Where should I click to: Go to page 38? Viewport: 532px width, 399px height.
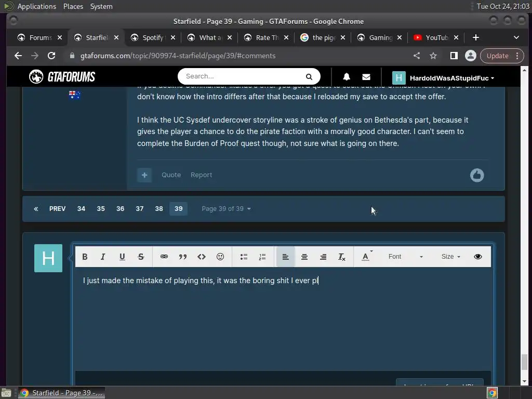coord(159,209)
